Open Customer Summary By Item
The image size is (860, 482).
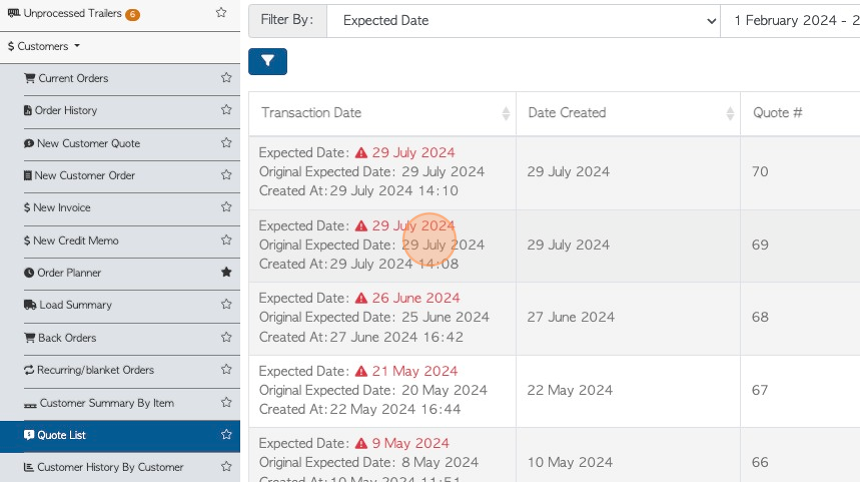point(99,403)
